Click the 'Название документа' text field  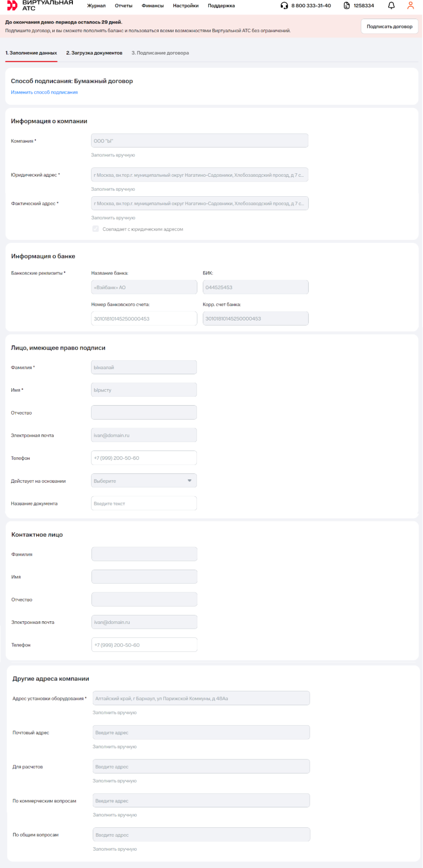(x=144, y=503)
